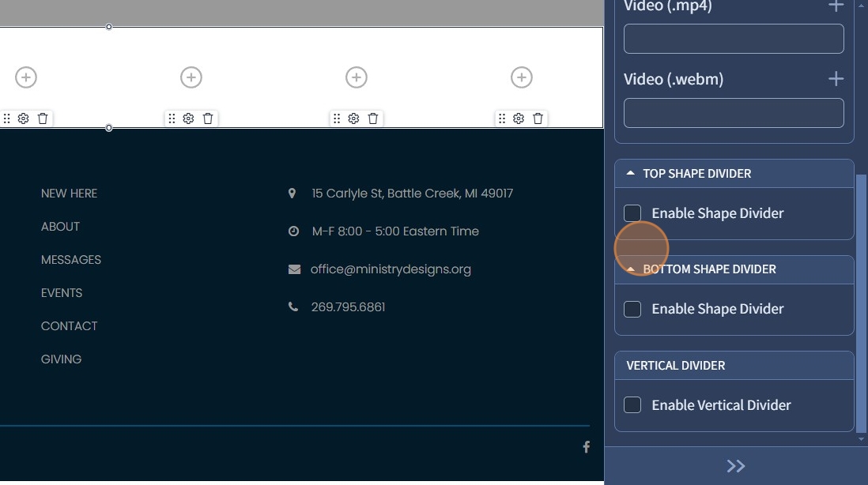Add element to the second column
This screenshot has height=485, width=868.
191,77
